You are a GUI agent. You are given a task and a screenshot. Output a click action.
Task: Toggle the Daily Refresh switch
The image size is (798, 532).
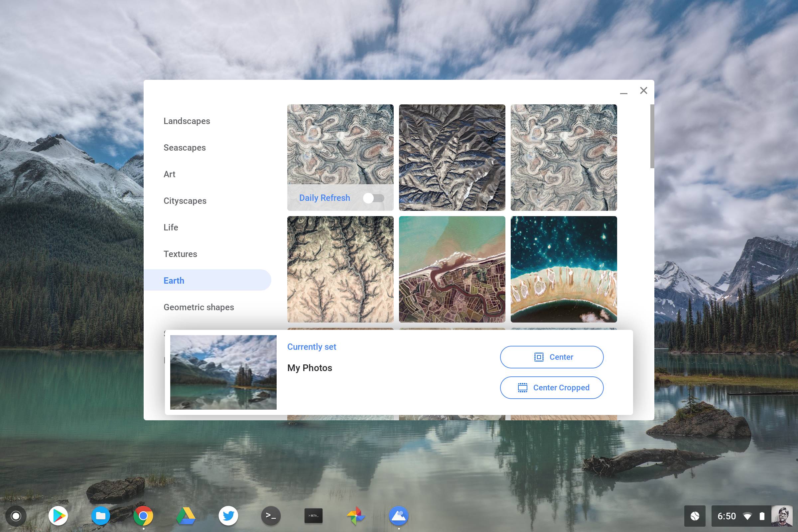click(373, 198)
